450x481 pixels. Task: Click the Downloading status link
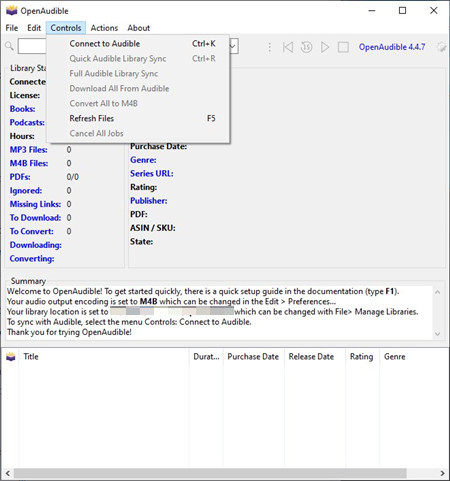(x=36, y=245)
